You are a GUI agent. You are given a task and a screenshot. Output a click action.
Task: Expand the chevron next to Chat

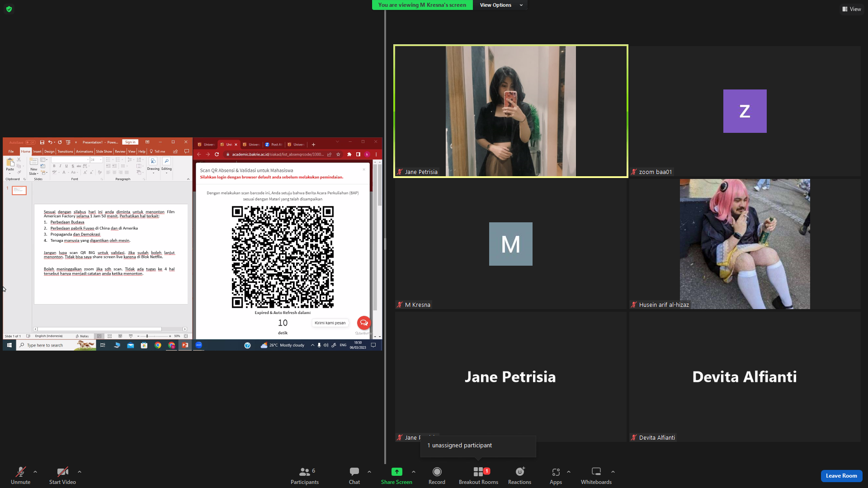[369, 472]
